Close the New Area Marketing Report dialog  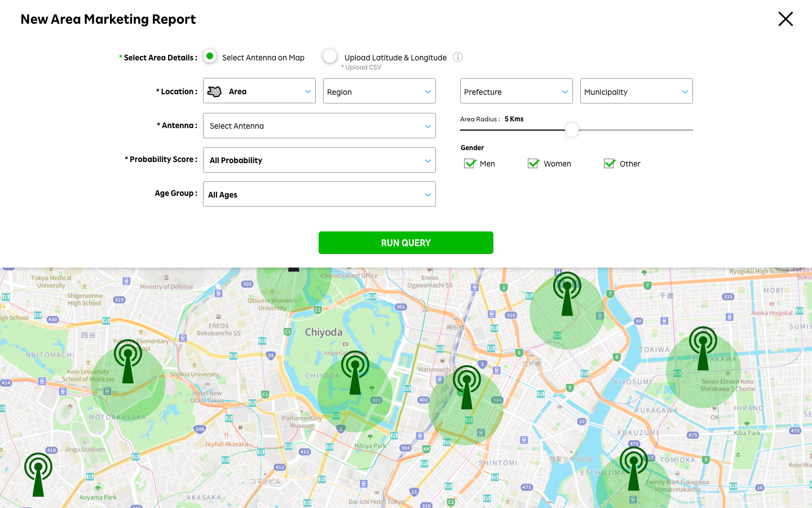tap(785, 19)
